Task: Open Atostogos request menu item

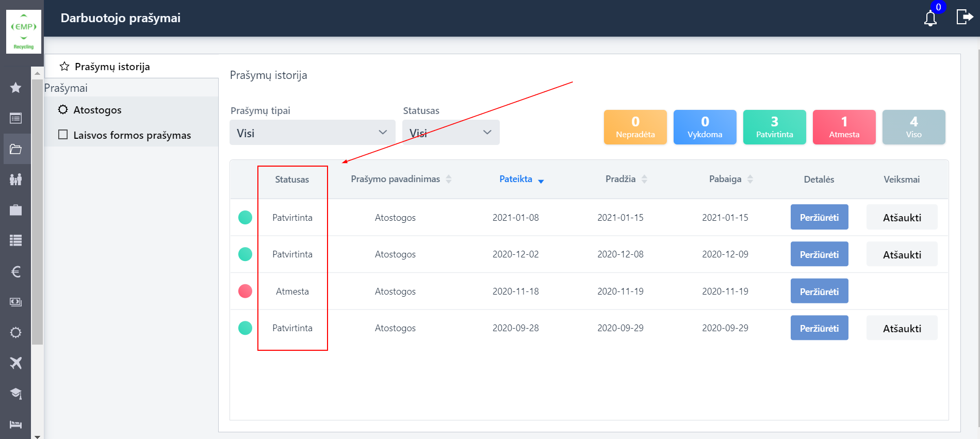Action: (x=97, y=110)
